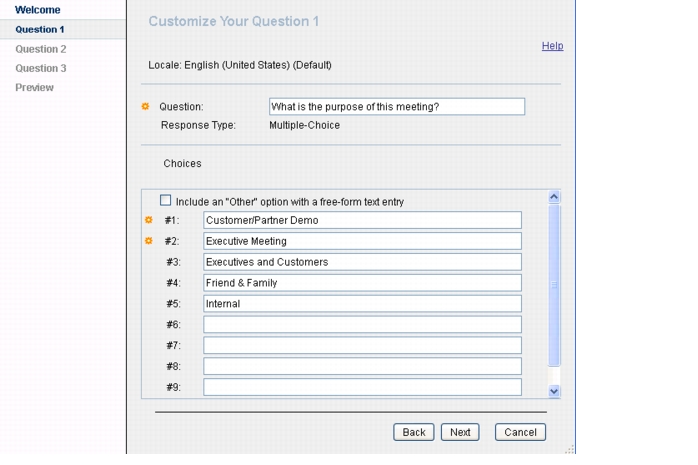Click the choices list scrollbar thumb
The width and height of the screenshot is (698, 465).
[x=554, y=285]
